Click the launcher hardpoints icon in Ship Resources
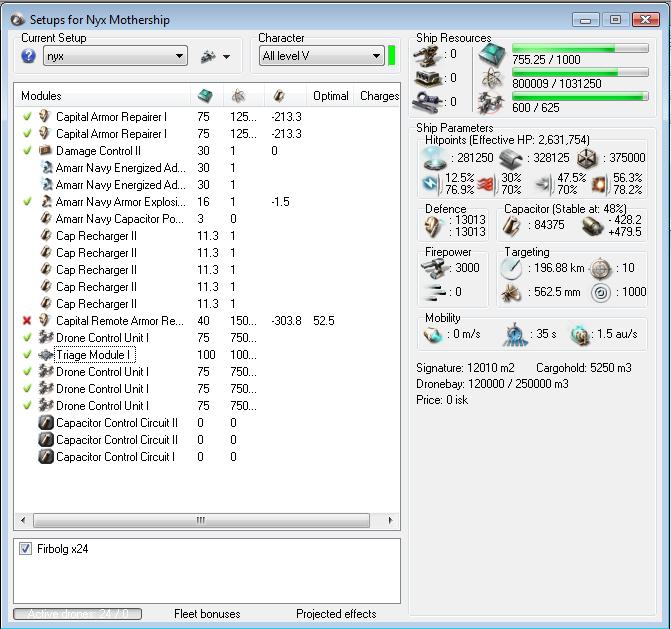Image resolution: width=671 pixels, height=629 pixels. pyautogui.click(x=428, y=78)
